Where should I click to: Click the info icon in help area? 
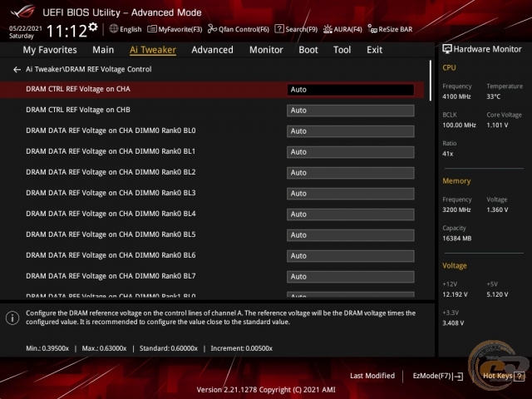coord(12,318)
